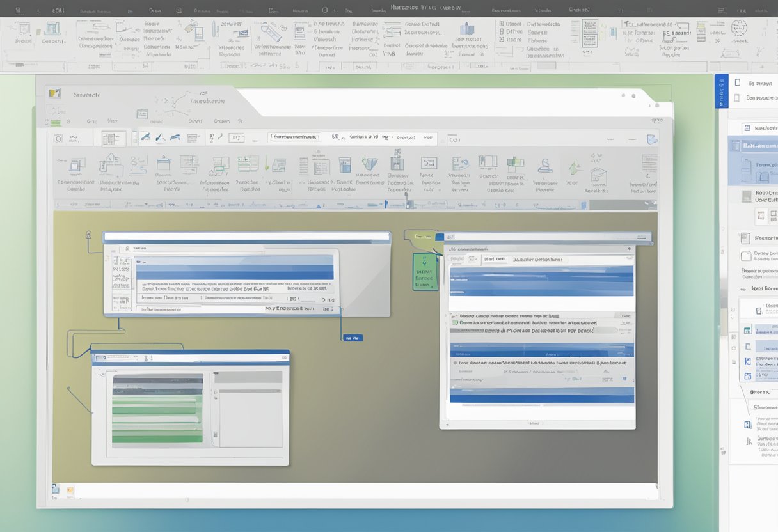778x532 pixels.
Task: Click the green sticky note callout label
Action: point(423,272)
